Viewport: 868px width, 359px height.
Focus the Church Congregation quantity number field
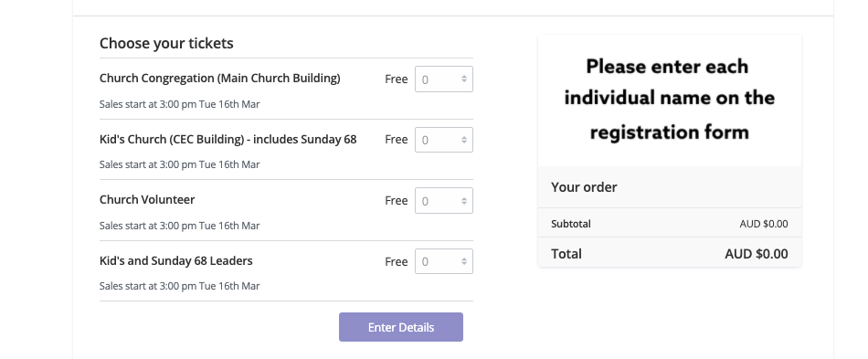(x=444, y=79)
